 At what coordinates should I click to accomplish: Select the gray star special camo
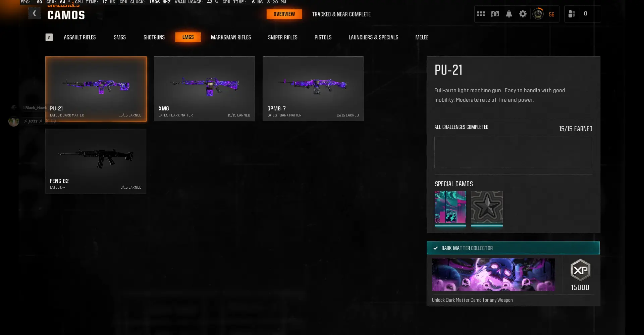click(487, 207)
